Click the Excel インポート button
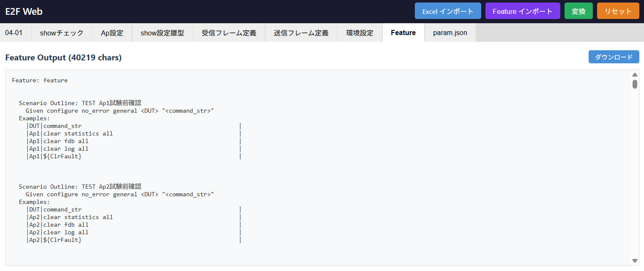The width and height of the screenshot is (644, 271). point(448,11)
